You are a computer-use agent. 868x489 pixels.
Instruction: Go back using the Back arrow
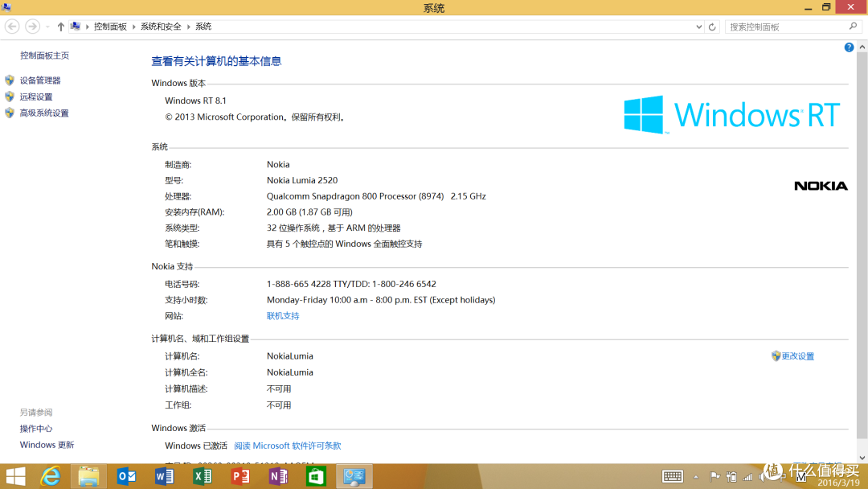tap(12, 27)
